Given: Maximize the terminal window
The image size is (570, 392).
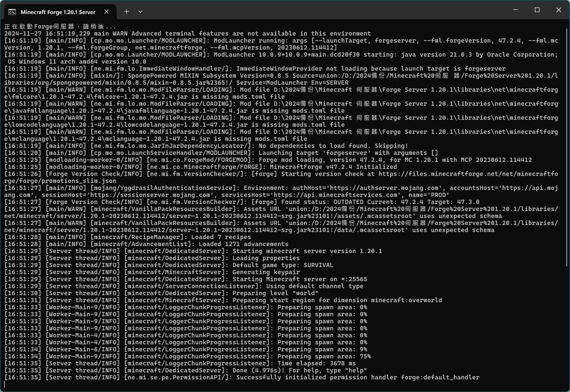Looking at the screenshot, I should coord(537,10).
